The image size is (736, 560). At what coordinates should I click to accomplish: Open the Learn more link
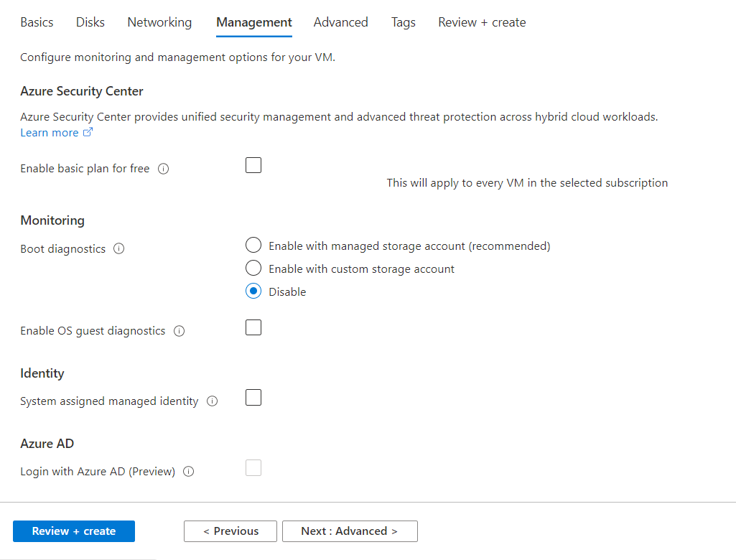49,133
